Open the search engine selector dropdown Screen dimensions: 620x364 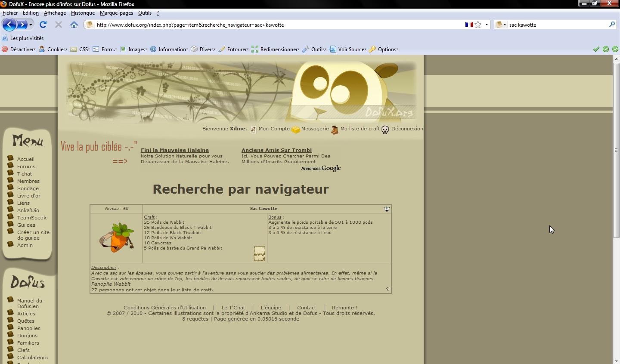(501, 25)
